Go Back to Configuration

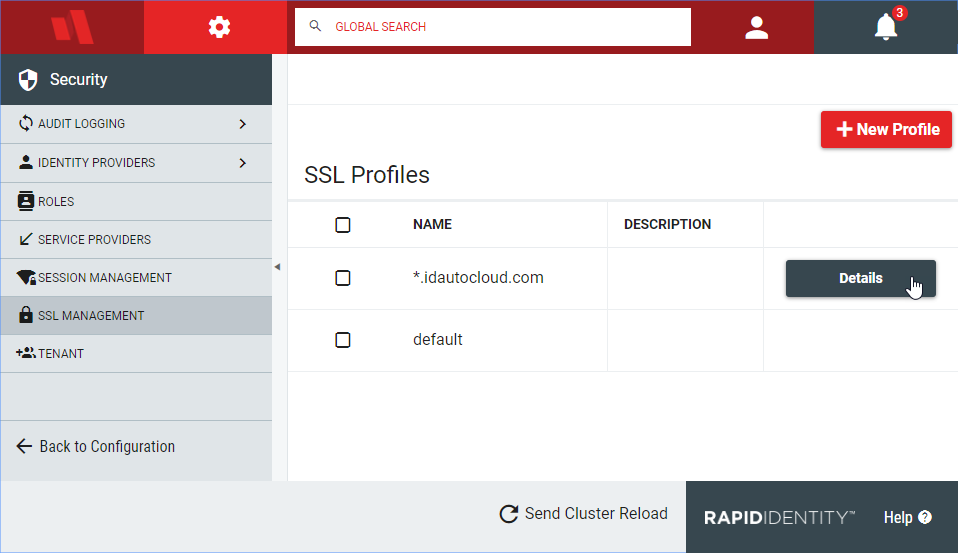pyautogui.click(x=96, y=447)
